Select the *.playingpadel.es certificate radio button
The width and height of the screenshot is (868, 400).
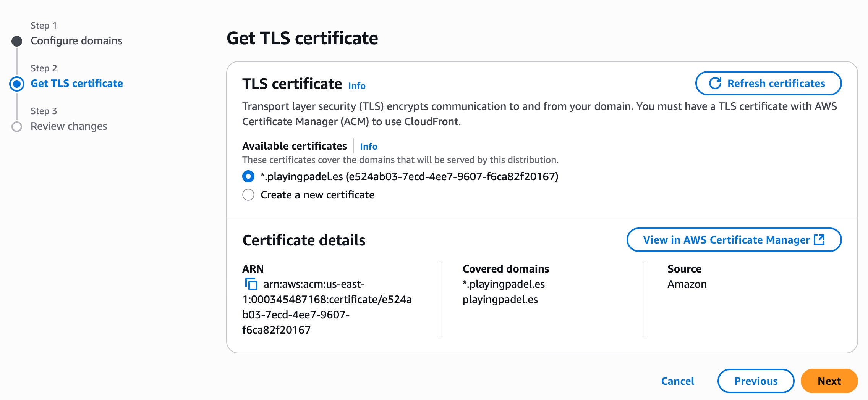pyautogui.click(x=248, y=176)
